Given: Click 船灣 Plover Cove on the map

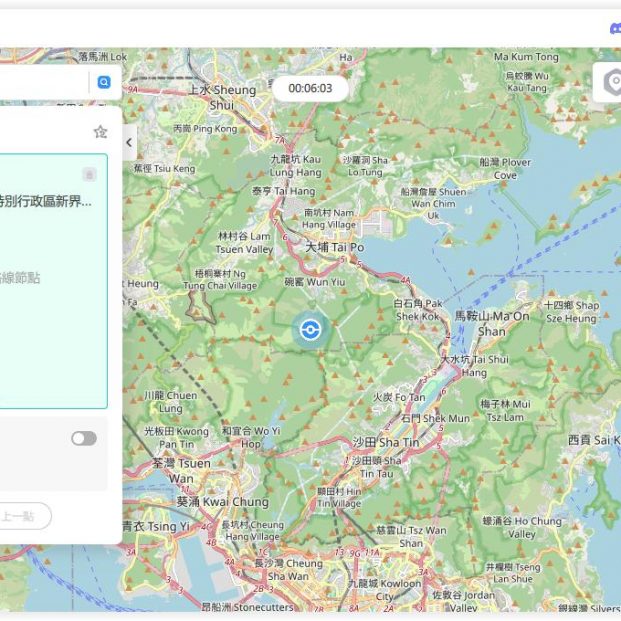Looking at the screenshot, I should (505, 168).
